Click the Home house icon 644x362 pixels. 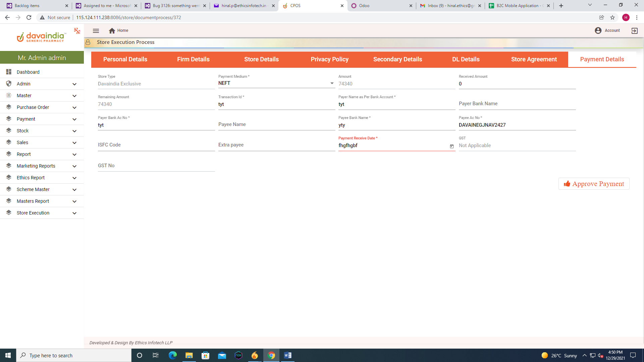[x=112, y=31]
